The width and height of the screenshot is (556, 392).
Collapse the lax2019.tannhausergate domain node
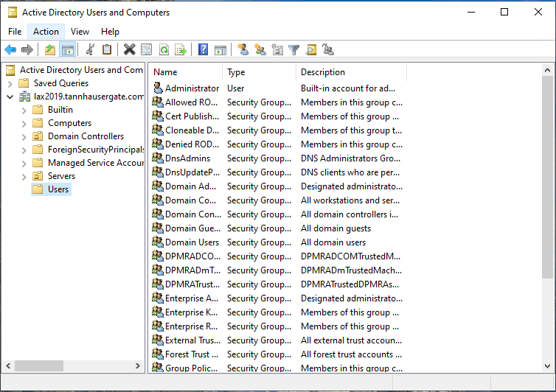(10, 97)
